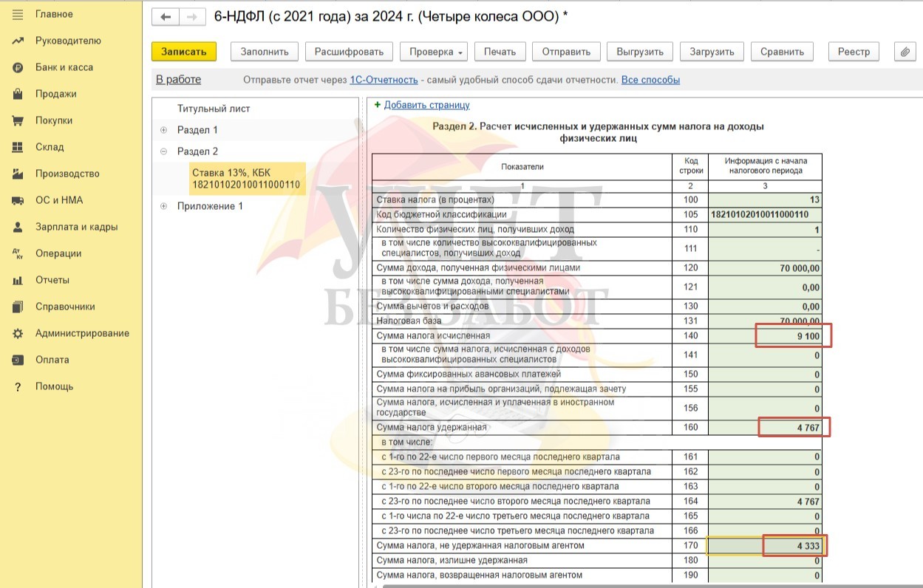Click the yellow Записать button
This screenshot has width=923, height=588.
pos(184,52)
